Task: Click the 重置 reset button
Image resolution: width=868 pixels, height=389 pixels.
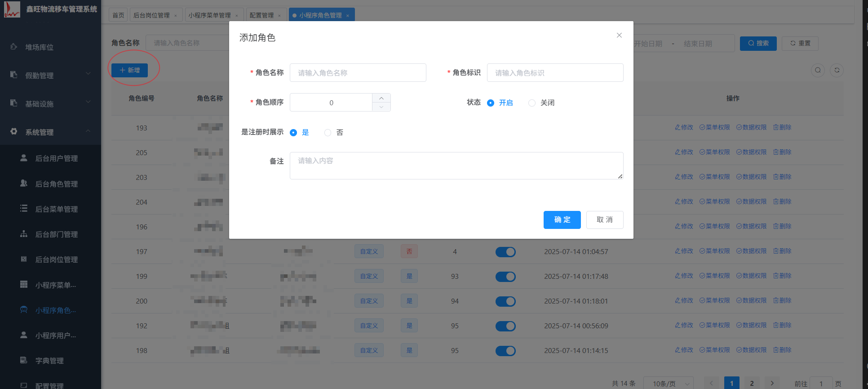Action: pyautogui.click(x=800, y=44)
